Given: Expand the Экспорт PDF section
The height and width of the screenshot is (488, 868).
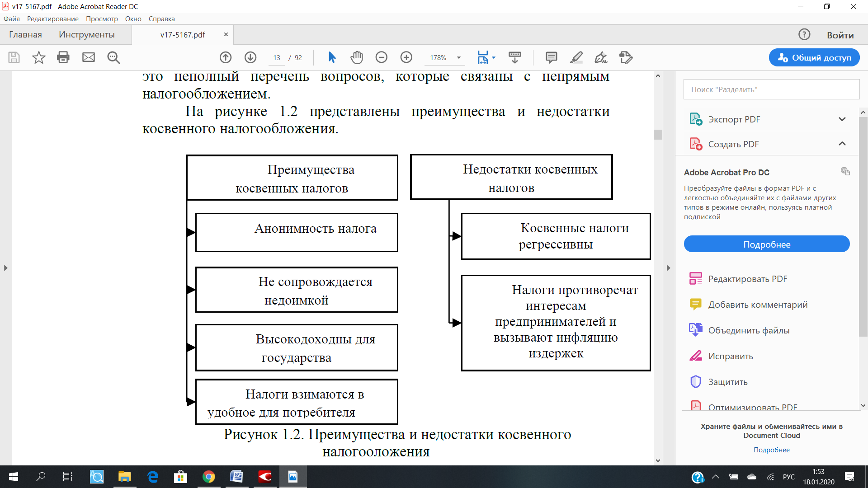Looking at the screenshot, I should 842,119.
